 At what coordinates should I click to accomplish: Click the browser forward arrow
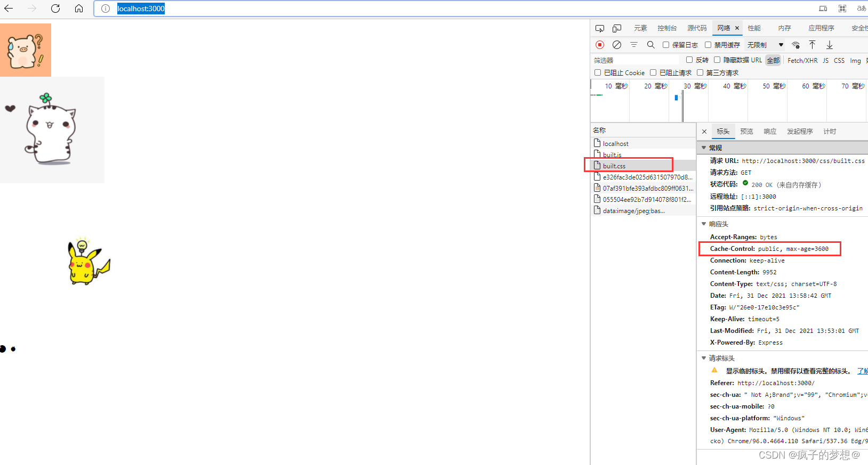point(32,9)
